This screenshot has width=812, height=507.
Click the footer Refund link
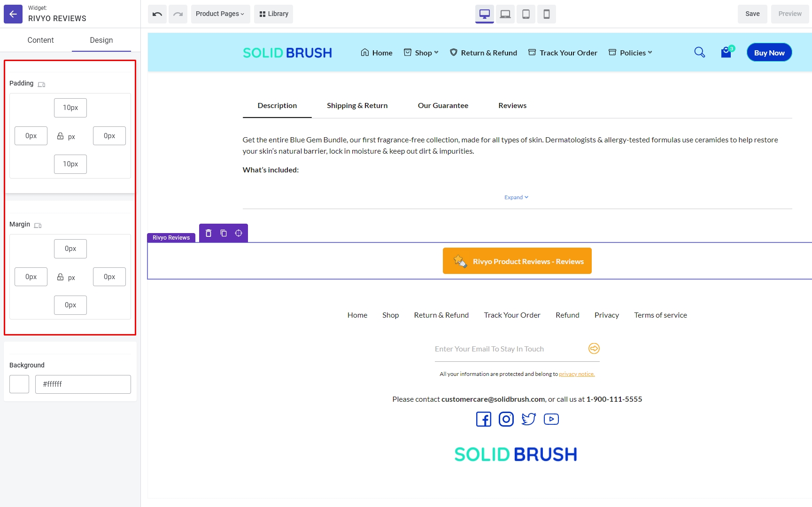tap(567, 315)
